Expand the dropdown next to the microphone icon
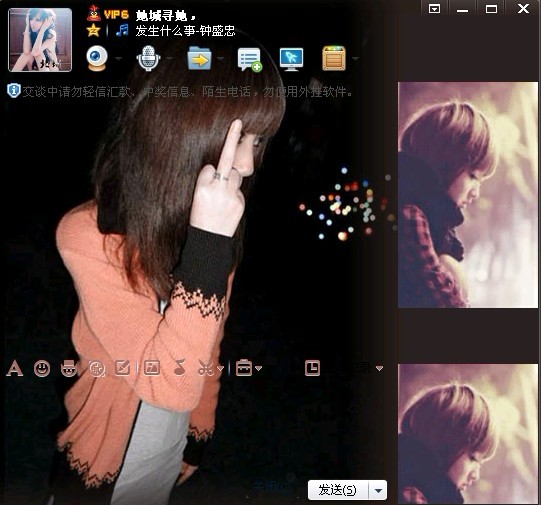541x505 pixels. point(169,59)
